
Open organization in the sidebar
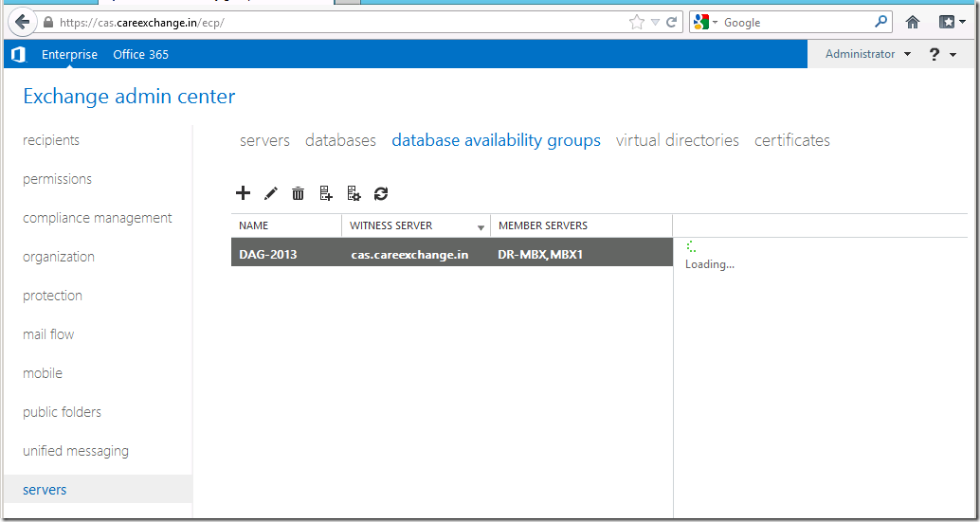59,257
